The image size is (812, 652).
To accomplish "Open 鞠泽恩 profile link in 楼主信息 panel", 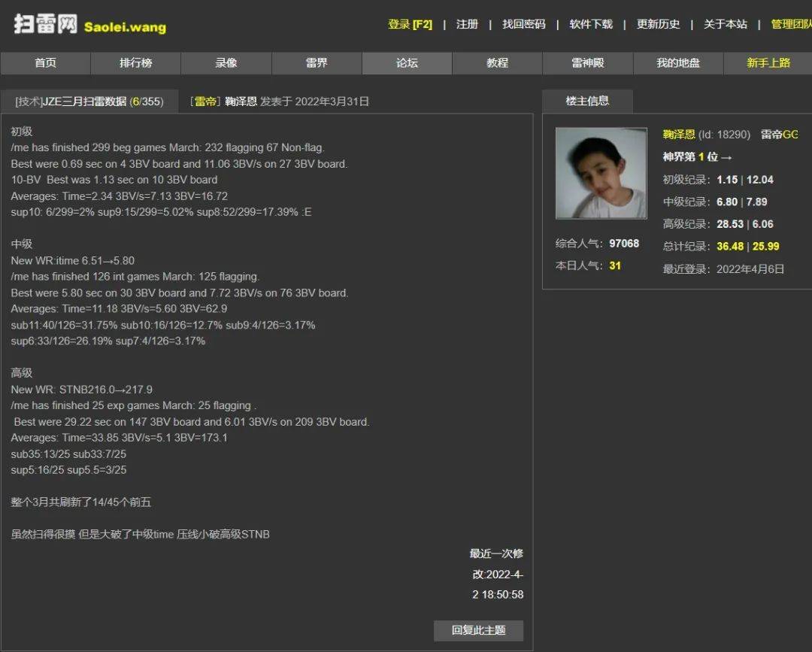I will 679,135.
